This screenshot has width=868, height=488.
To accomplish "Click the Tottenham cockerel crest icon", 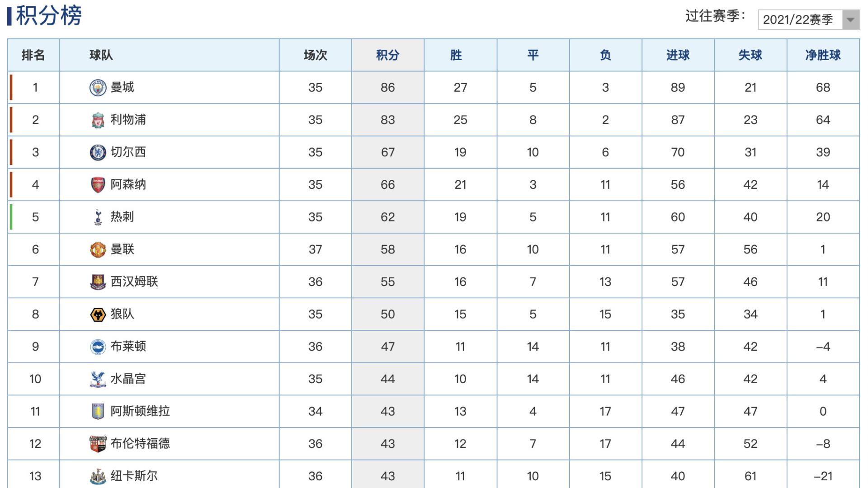I will tap(98, 217).
